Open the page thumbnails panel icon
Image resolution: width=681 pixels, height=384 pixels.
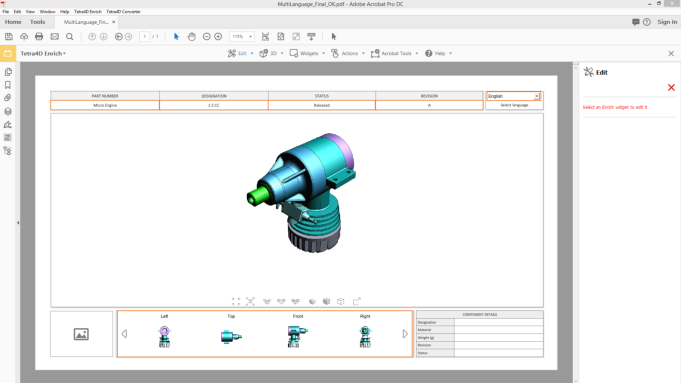[8, 72]
